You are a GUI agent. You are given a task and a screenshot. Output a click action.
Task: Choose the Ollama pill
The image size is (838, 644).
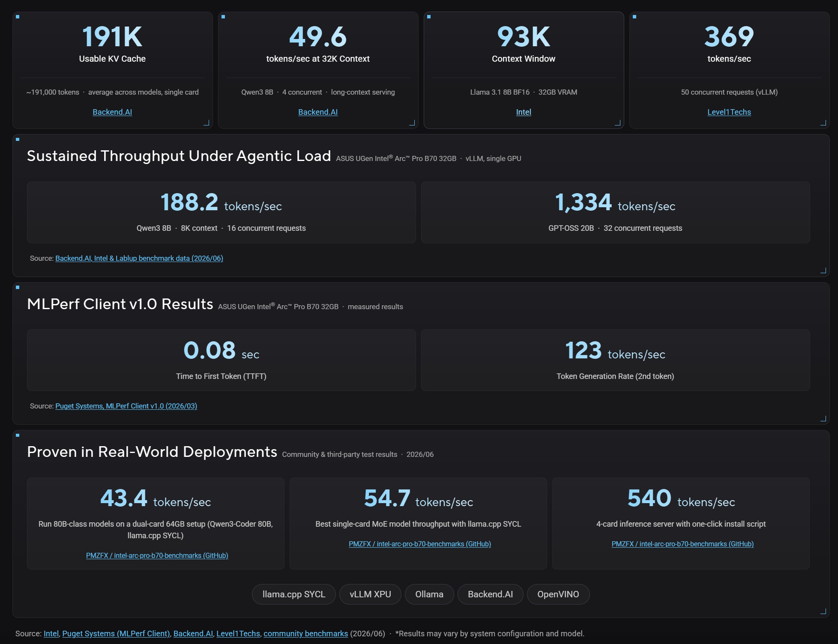429,594
